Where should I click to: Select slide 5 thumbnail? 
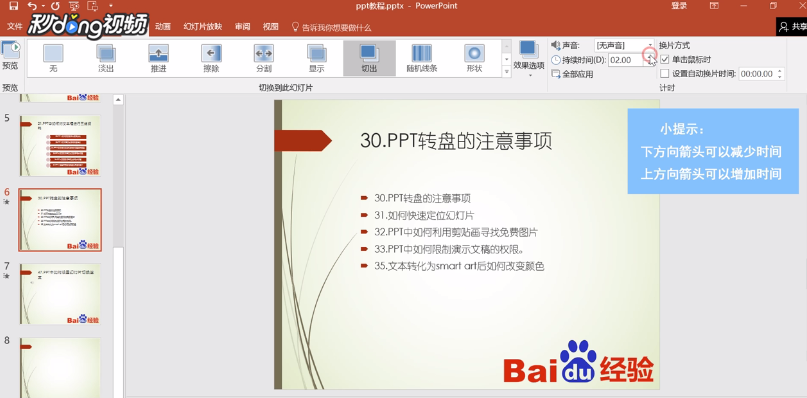click(60, 146)
